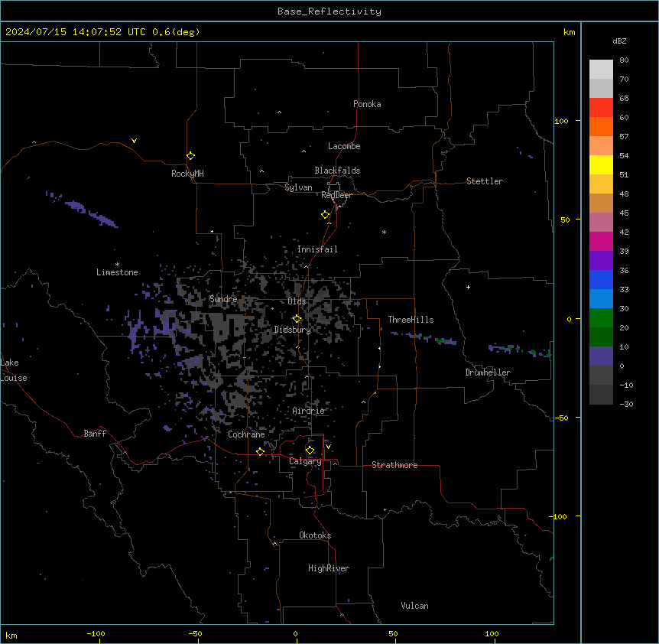
Task: Click the yellow diamond marker above RockyMH
Action: tap(191, 156)
